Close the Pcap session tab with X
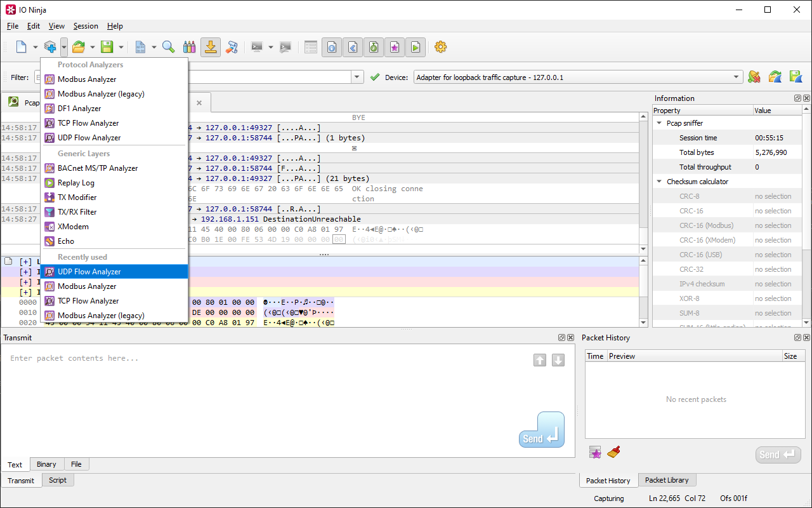 (199, 103)
